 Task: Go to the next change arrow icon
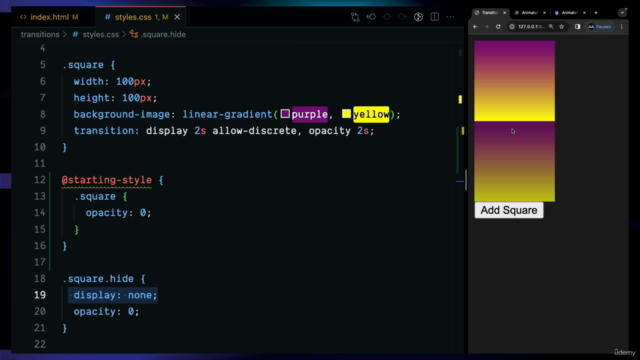tap(402, 17)
